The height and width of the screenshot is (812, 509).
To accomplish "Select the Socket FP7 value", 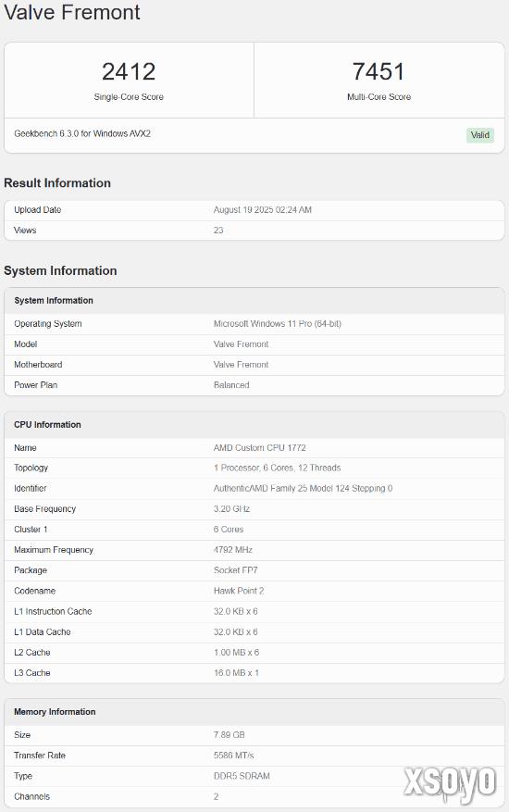I will tap(236, 570).
